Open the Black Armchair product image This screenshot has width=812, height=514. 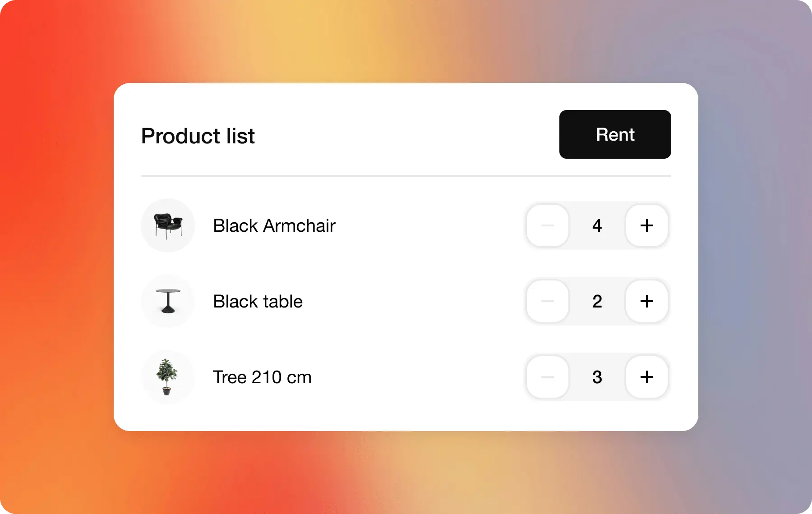click(x=168, y=225)
